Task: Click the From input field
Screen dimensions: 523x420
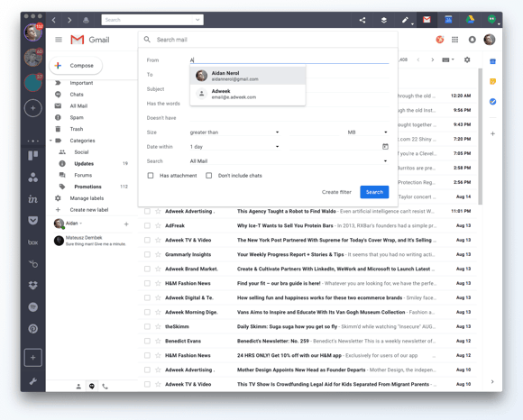Action: pyautogui.click(x=289, y=60)
